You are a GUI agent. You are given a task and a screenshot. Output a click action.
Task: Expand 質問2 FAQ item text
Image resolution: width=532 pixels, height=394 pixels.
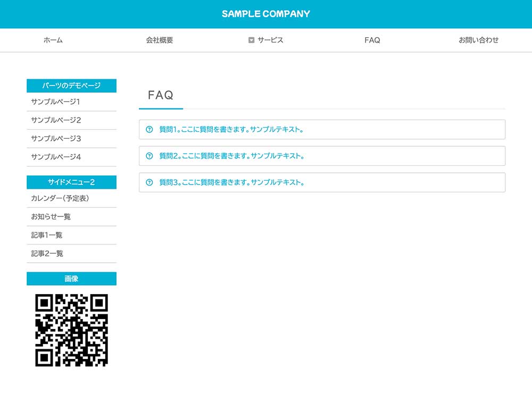pos(232,156)
